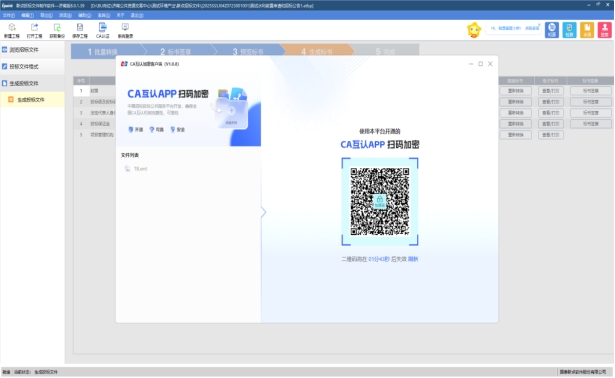Click 重新转换 button in table row 5

[515, 134]
